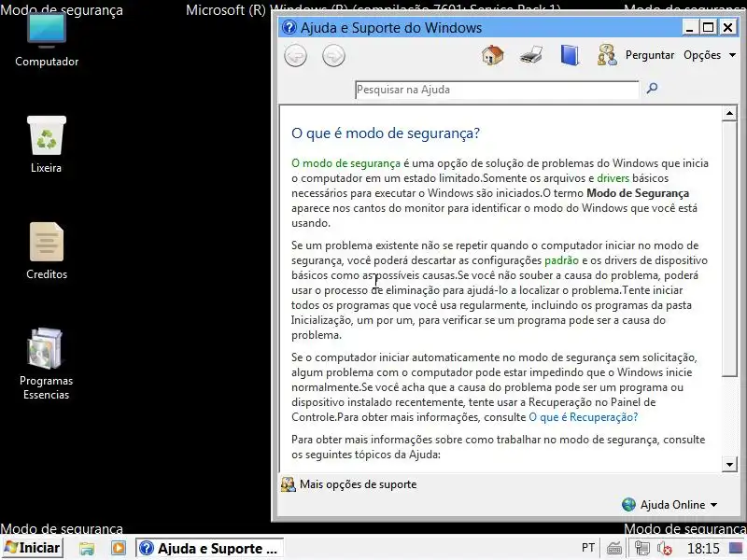Open the 'padrão' definition link

tap(561, 260)
